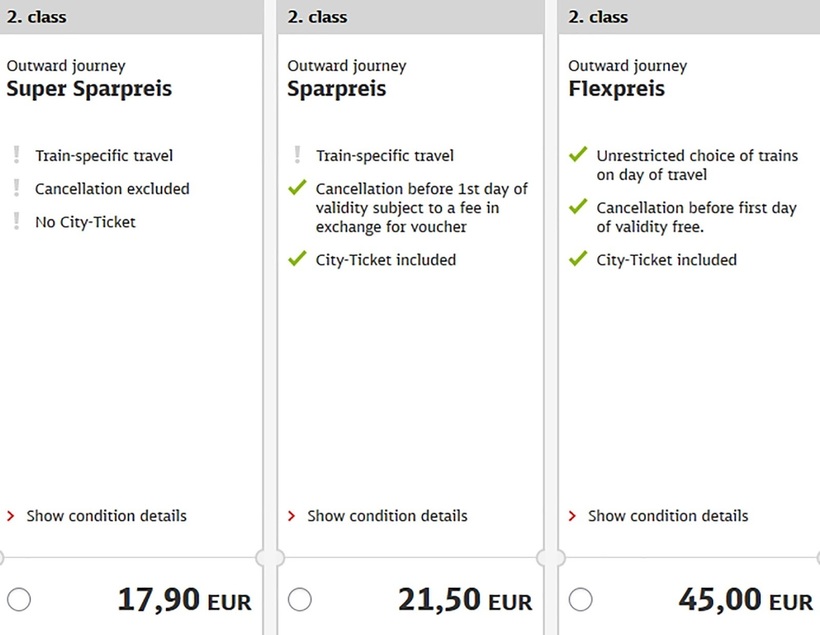The image size is (820, 635).
Task: Click exclamation icon beside Cancellation excluded
Action: [x=16, y=188]
